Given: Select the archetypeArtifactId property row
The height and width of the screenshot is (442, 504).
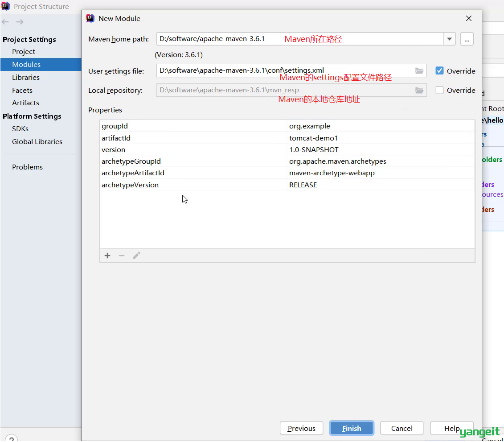Looking at the screenshot, I should point(287,173).
